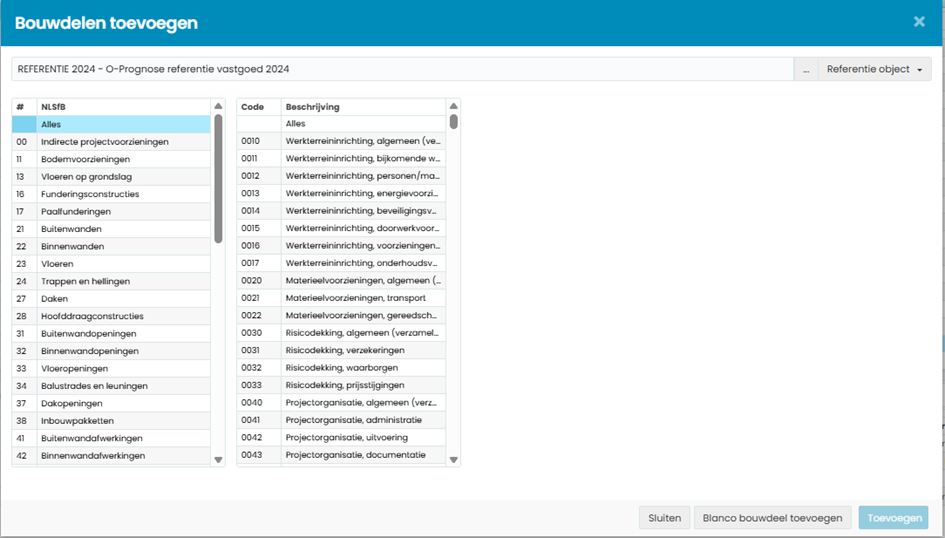Click the Sluiten button

click(x=664, y=518)
